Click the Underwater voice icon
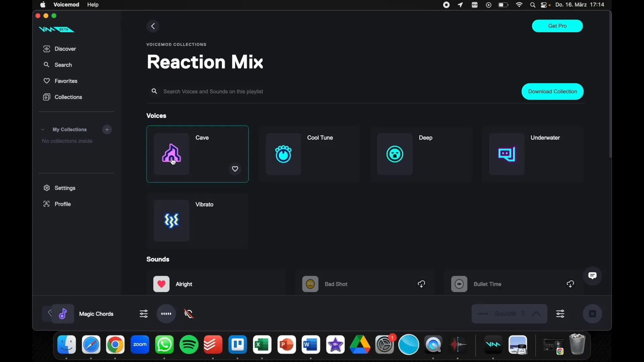Viewport: 644px width, 362px height. pos(506,154)
